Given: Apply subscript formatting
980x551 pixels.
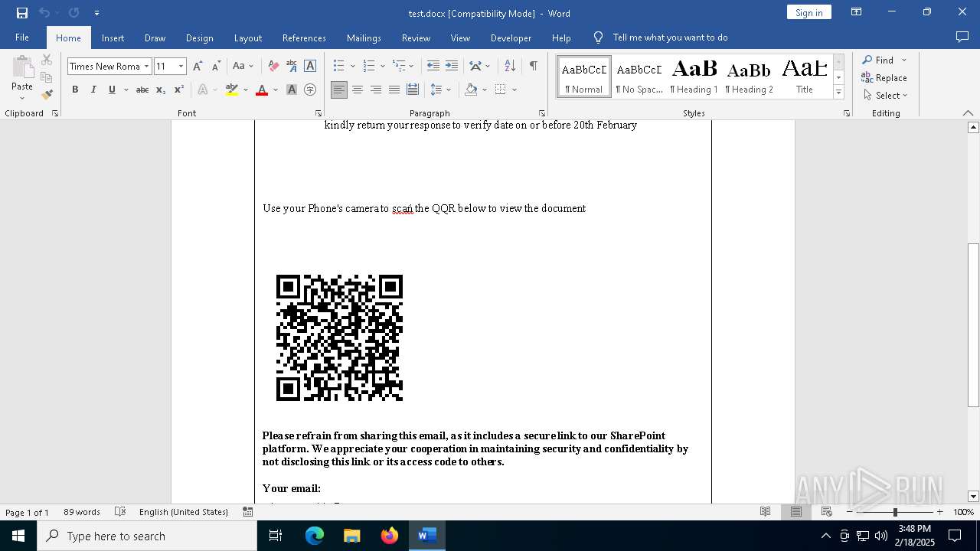Looking at the screenshot, I should click(161, 90).
